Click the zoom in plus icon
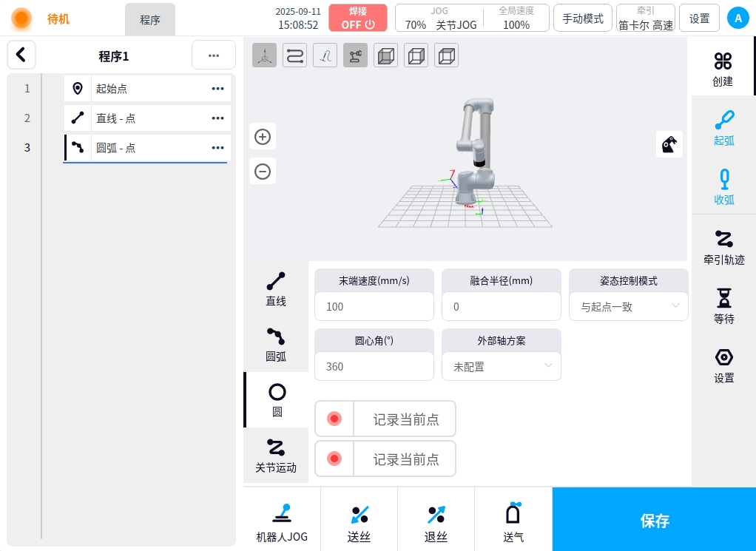The width and height of the screenshot is (756, 551). tap(263, 137)
